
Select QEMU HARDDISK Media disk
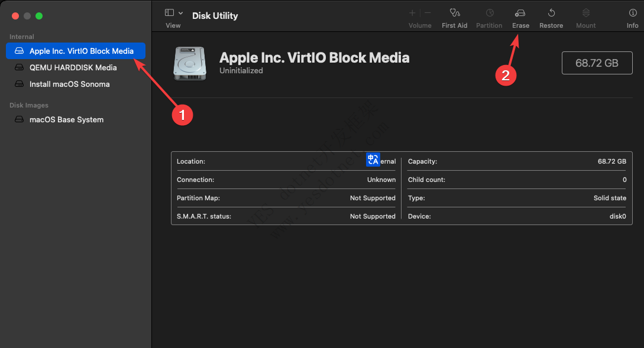coord(73,68)
